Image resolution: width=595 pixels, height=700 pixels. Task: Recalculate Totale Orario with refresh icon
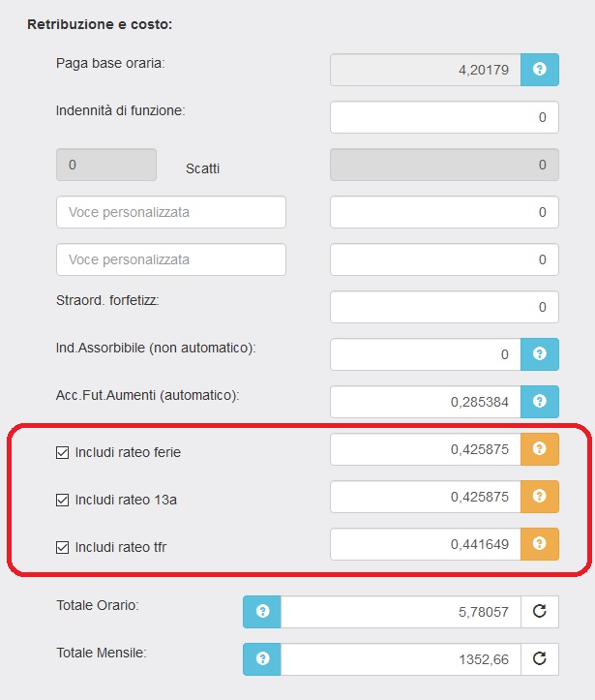[540, 612]
